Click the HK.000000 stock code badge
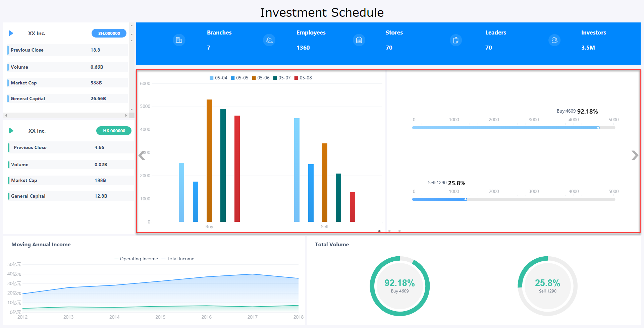644x328 pixels. coord(114,131)
